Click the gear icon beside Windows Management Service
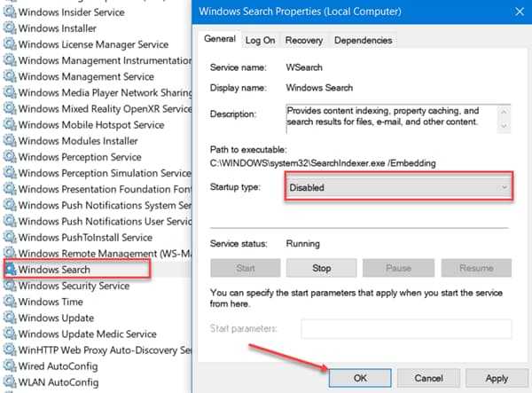This screenshot has width=532, height=393. click(10, 76)
